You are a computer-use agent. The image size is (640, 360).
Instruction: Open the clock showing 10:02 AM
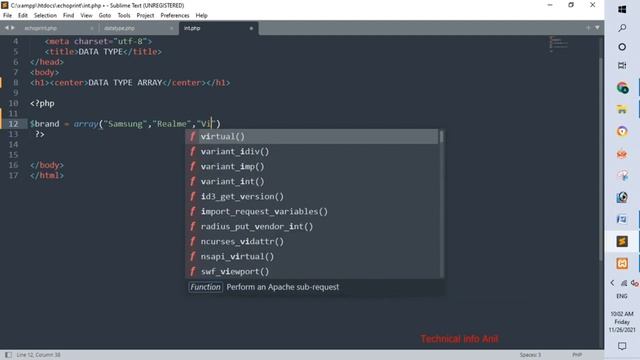coord(622,322)
